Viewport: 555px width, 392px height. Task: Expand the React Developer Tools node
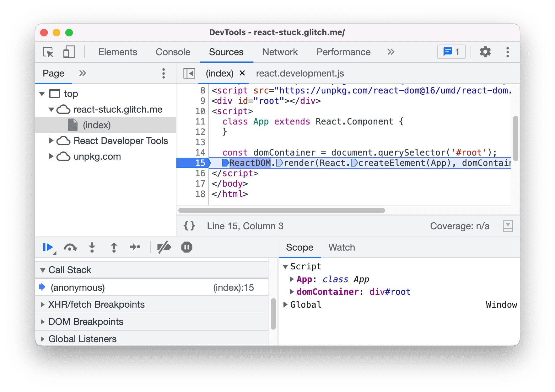pos(52,141)
